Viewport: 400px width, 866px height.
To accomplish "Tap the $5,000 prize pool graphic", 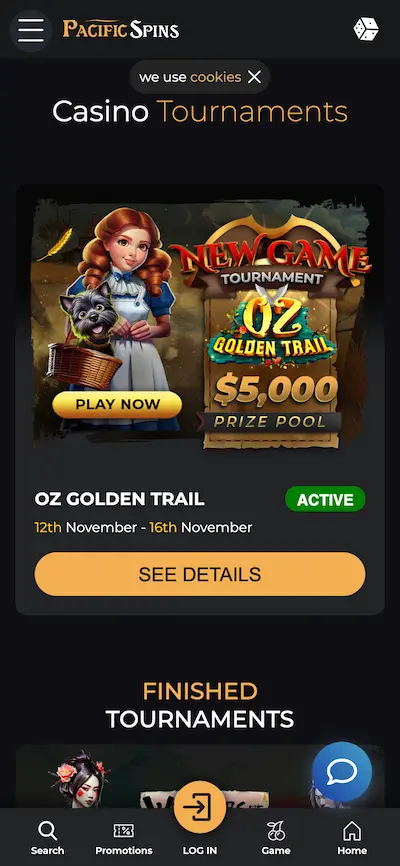I will tap(275, 403).
